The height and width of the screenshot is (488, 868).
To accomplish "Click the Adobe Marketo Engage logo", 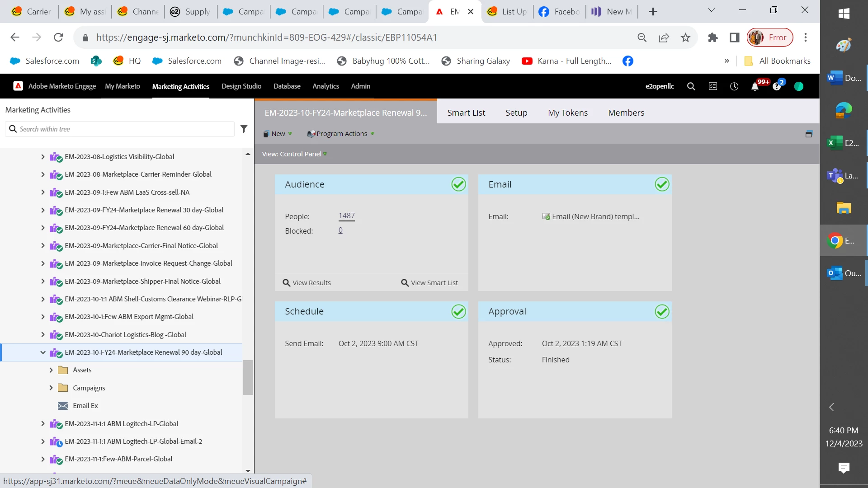I will click(x=18, y=86).
